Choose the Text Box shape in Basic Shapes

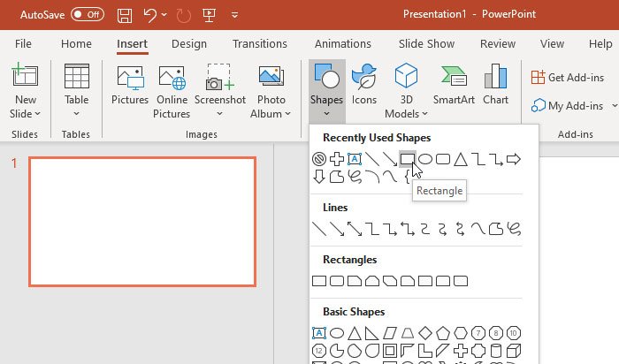coord(320,333)
